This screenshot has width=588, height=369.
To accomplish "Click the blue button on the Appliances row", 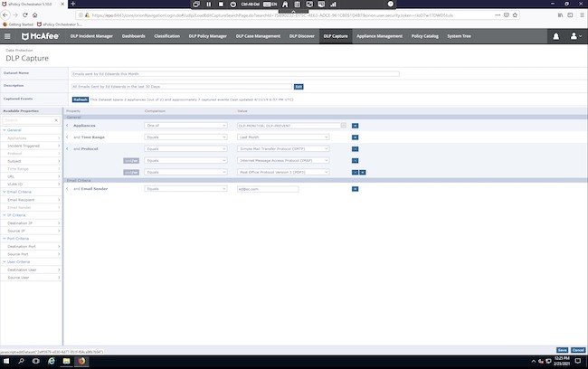I will [x=356, y=126].
